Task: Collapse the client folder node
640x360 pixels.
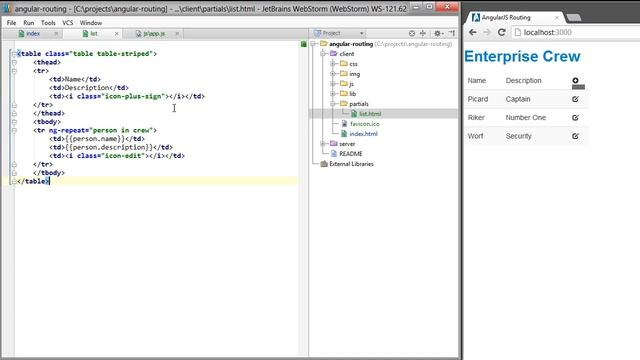Action: pos(323,53)
